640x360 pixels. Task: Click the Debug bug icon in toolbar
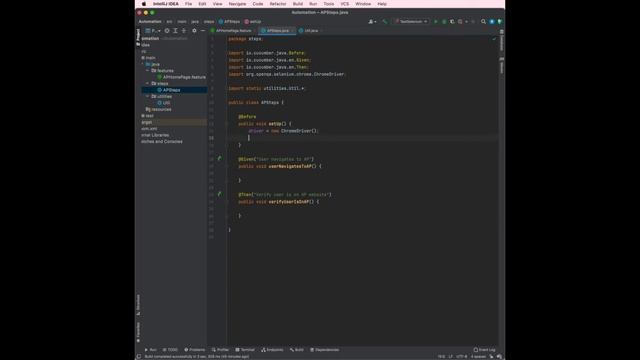[444, 22]
